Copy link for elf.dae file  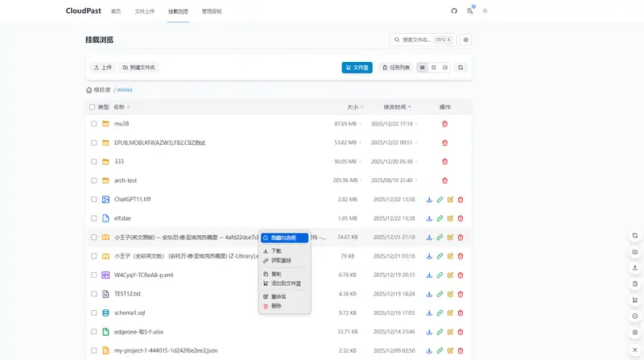pyautogui.click(x=440, y=218)
